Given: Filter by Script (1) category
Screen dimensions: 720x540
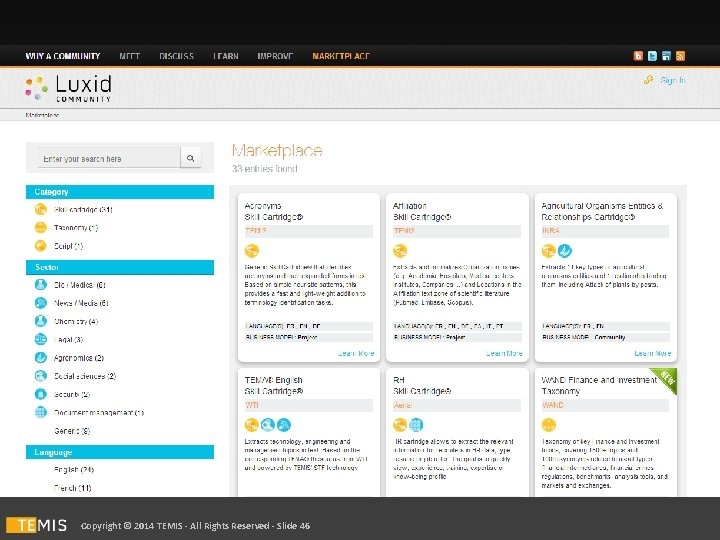Looking at the screenshot, I should [68, 246].
